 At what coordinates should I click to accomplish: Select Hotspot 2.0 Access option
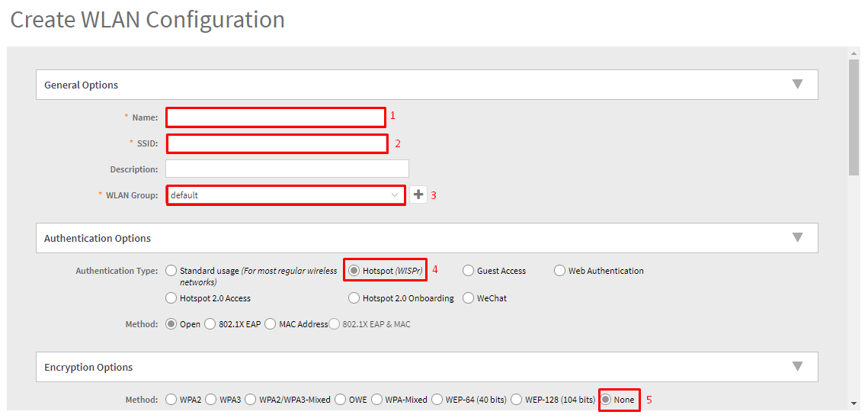pos(171,298)
